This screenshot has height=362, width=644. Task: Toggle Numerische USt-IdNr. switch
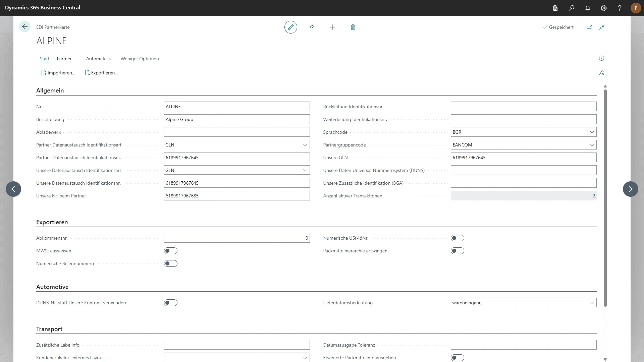tap(458, 238)
